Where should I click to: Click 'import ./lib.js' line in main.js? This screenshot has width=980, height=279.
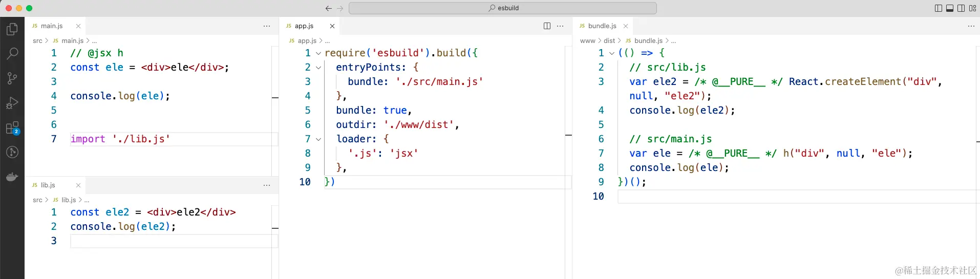click(120, 139)
